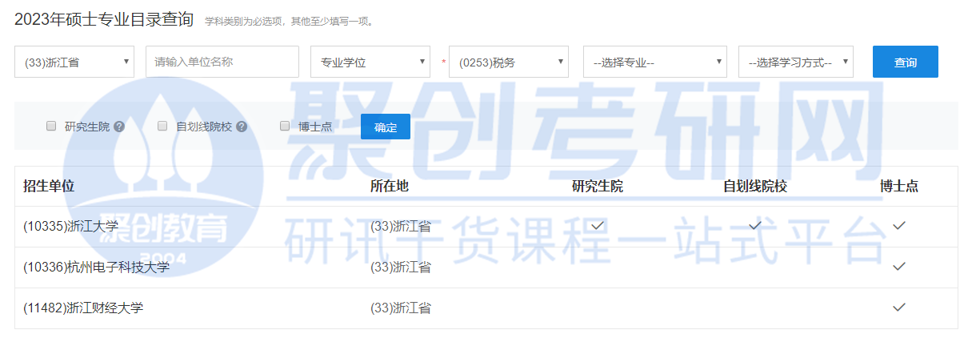
Task: Click the 请输入单位名称 input field
Action: 222,62
